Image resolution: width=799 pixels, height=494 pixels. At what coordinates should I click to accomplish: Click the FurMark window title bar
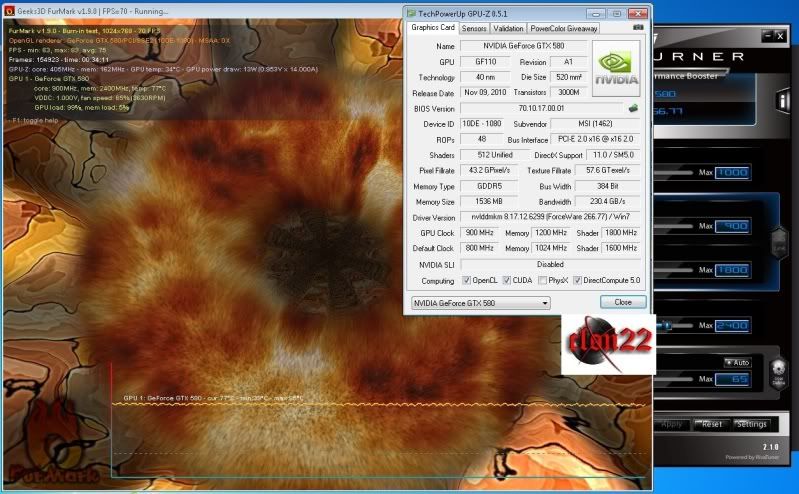click(204, 11)
